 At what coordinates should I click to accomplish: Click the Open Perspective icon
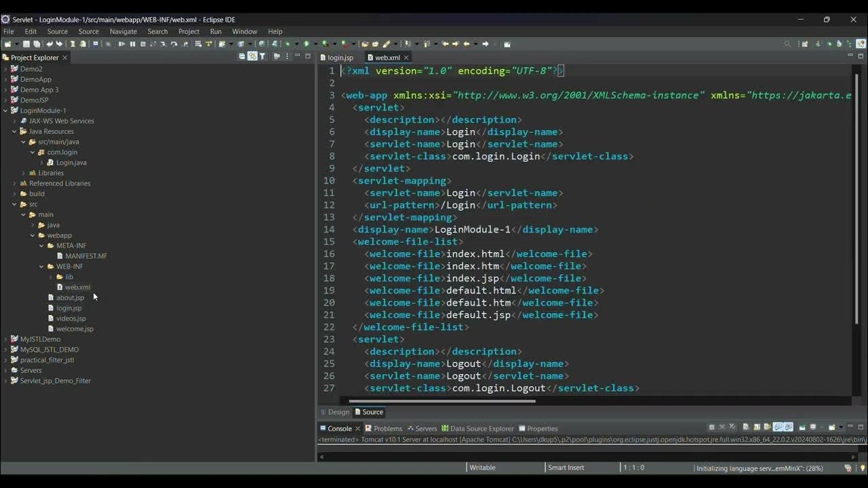[805, 44]
